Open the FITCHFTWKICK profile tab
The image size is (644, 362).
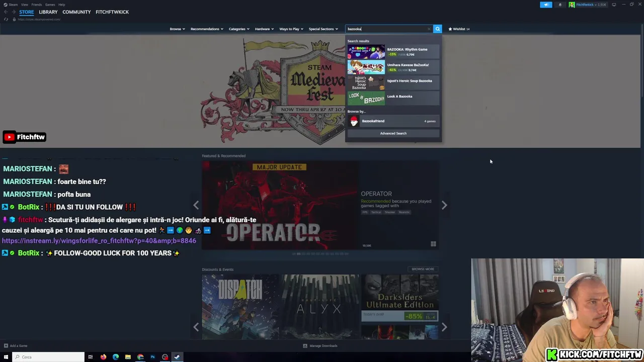(x=112, y=12)
